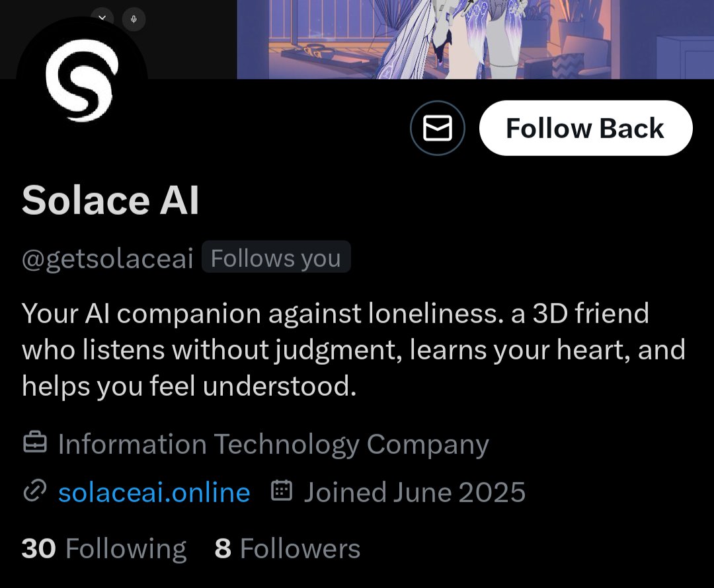Open the solaceai.online website link

pyautogui.click(x=154, y=492)
